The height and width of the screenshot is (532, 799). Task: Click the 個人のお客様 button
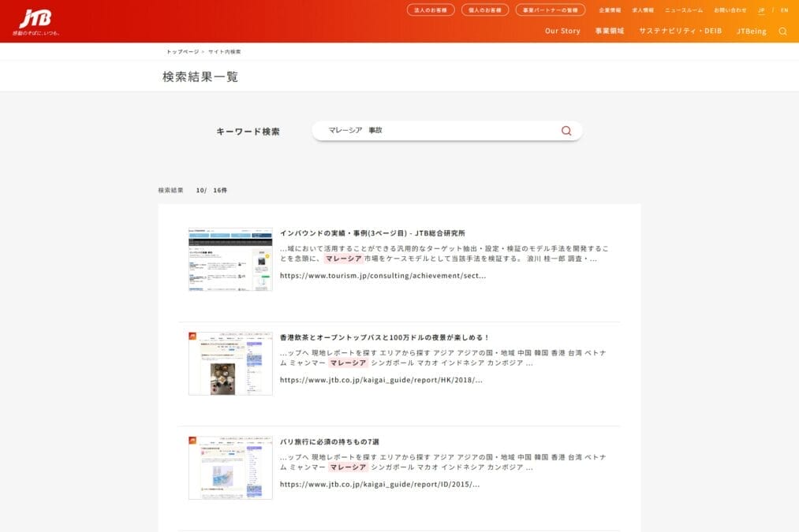485,10
